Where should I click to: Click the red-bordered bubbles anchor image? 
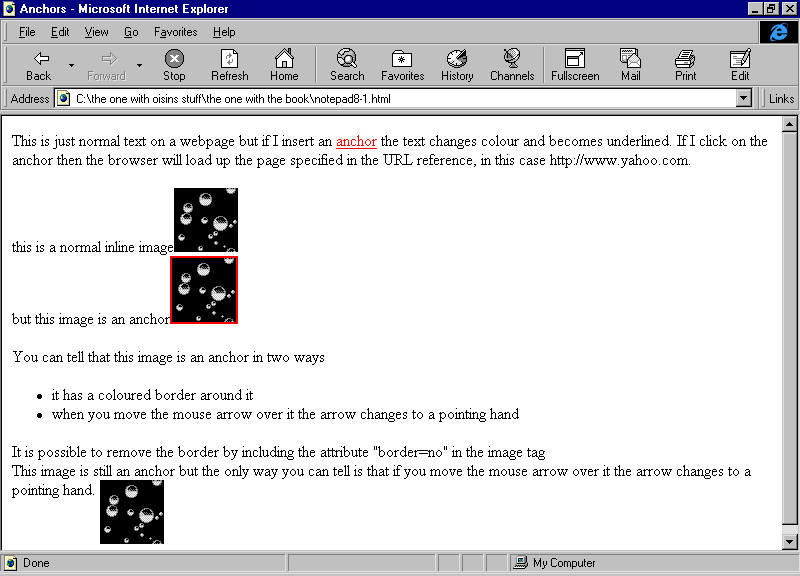point(204,290)
